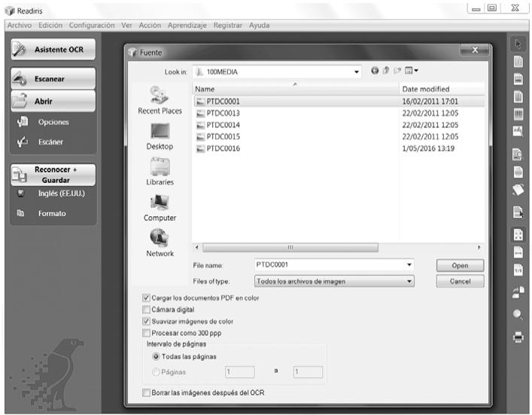Click the horizontal scrollbar thumb in file list
The width and height of the screenshot is (532, 415).
[290, 248]
